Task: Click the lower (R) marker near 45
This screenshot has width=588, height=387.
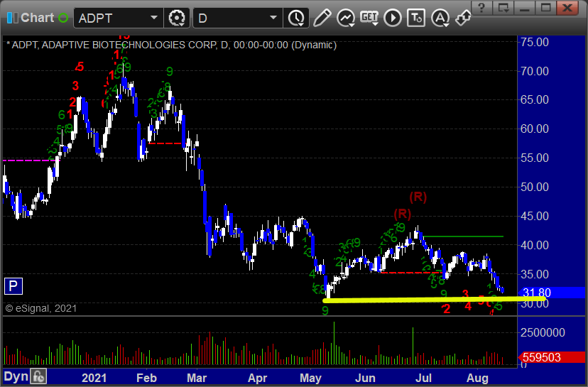Action: tap(402, 214)
